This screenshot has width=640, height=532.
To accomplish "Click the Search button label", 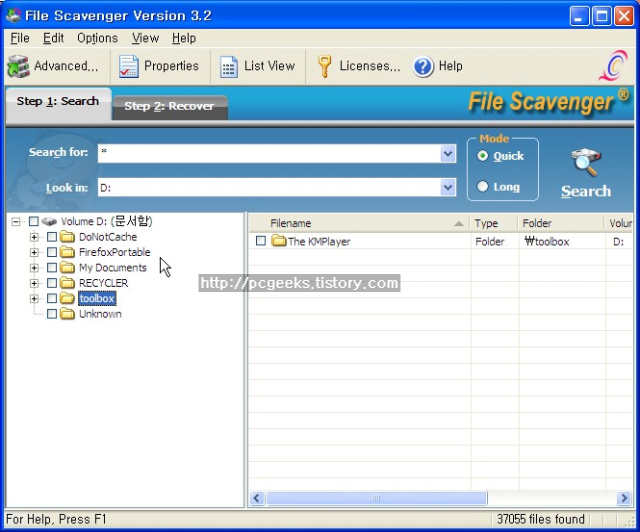I will (586, 191).
